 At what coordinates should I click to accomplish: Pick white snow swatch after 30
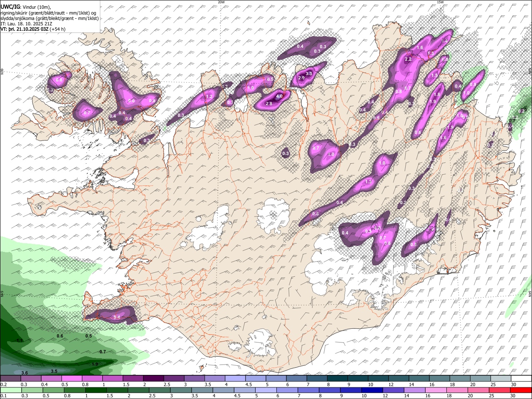(520, 379)
